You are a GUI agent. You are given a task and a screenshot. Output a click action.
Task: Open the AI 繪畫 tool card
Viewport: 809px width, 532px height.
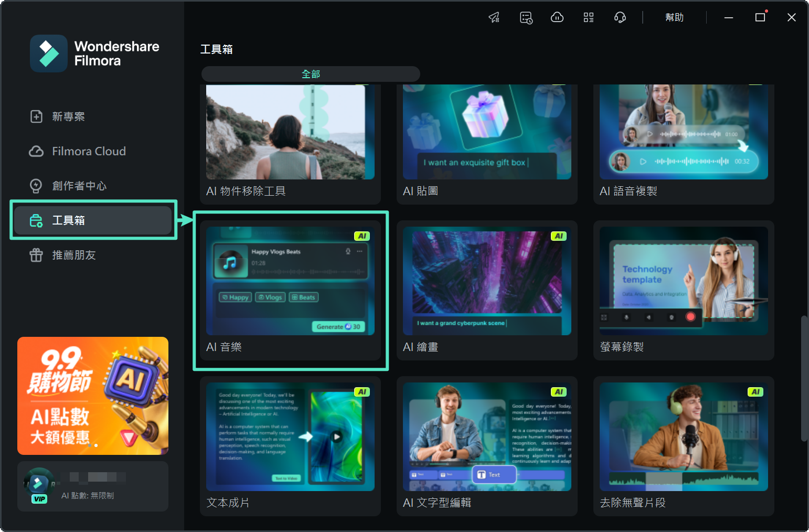[x=487, y=290]
